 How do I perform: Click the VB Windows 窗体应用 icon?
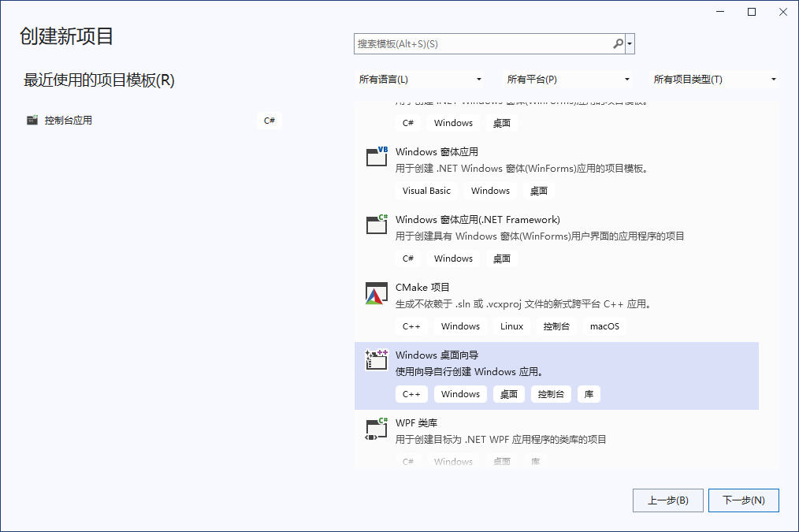click(x=377, y=156)
